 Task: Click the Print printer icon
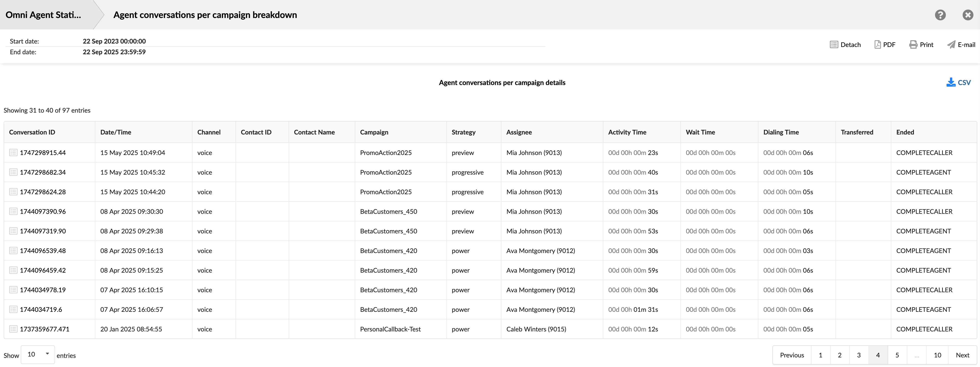(913, 44)
